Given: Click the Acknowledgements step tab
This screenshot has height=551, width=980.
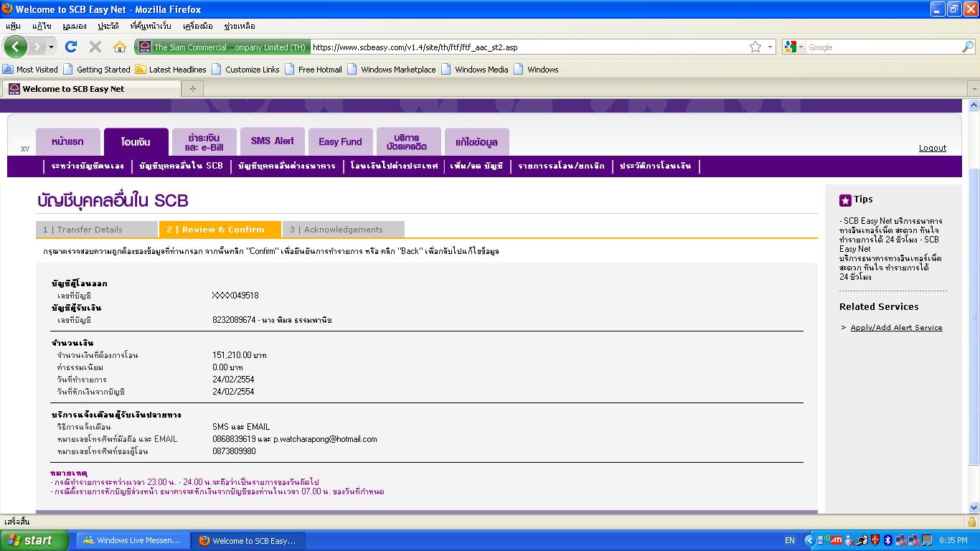Looking at the screenshot, I should tap(344, 230).
